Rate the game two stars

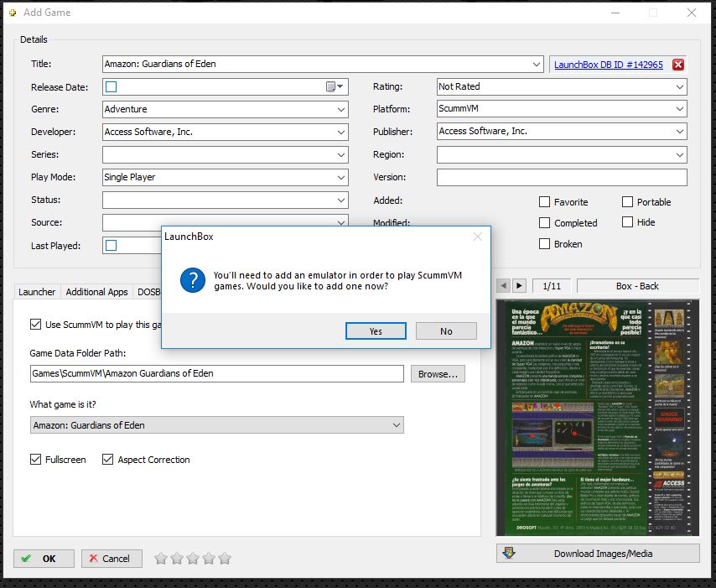point(177,559)
